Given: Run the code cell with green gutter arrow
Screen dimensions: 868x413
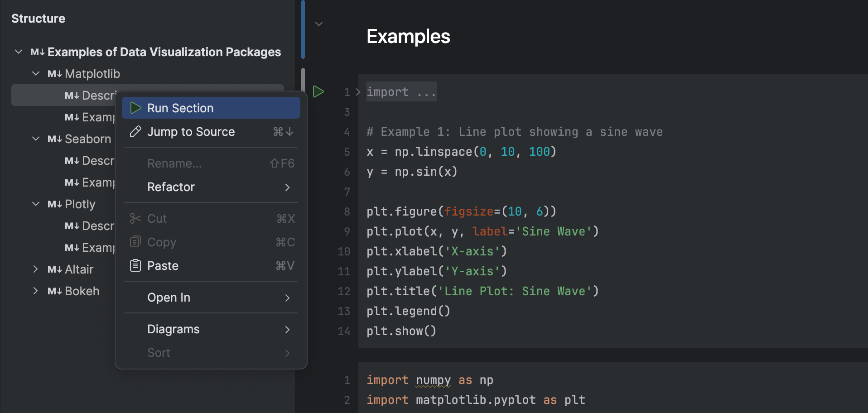Looking at the screenshot, I should click(318, 92).
